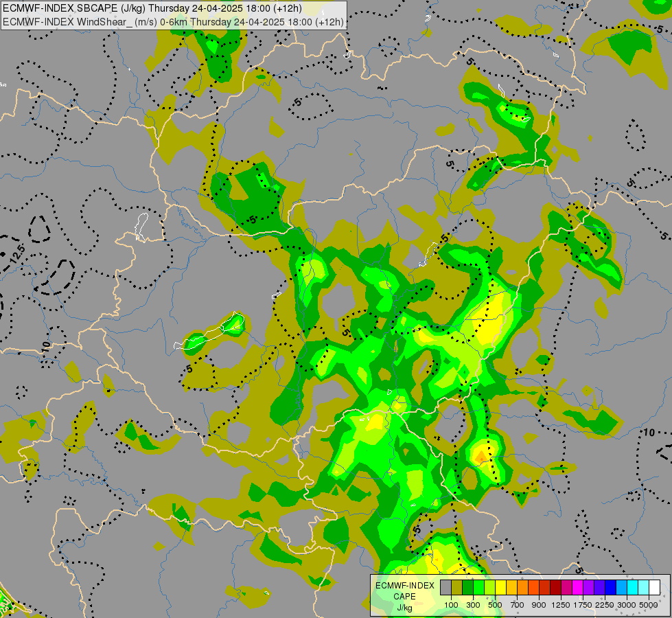Click the dark red legend swatch
This screenshot has width=672, height=618.
555,587
